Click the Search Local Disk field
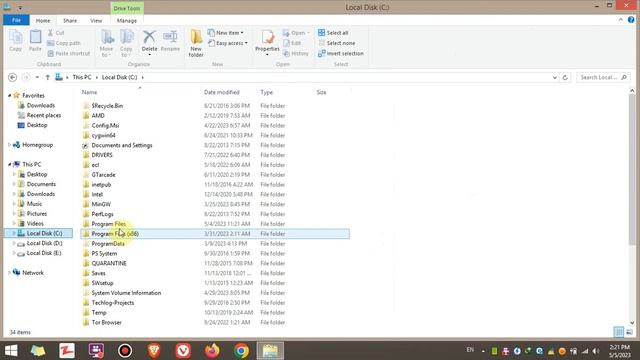The image size is (640, 360). coord(603,77)
